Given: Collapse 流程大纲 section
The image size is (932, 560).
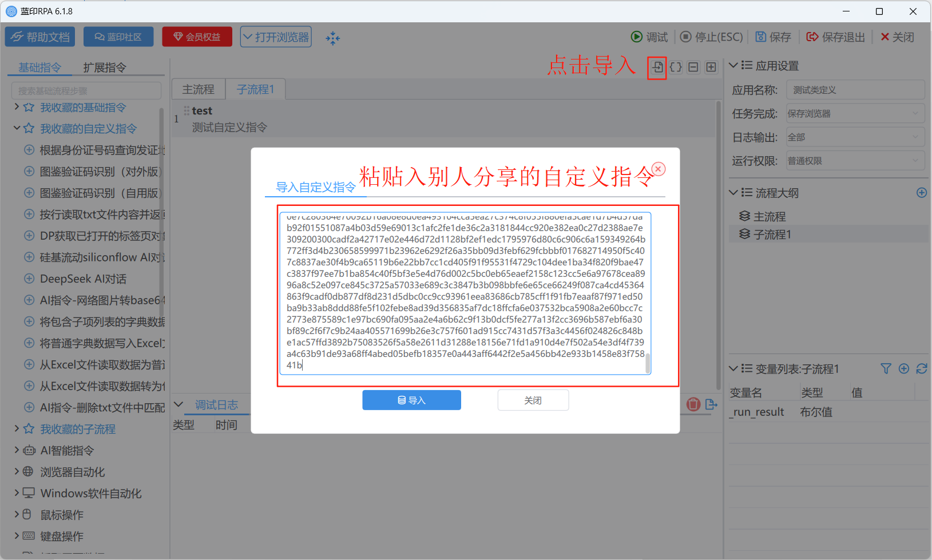Looking at the screenshot, I should click(x=733, y=193).
